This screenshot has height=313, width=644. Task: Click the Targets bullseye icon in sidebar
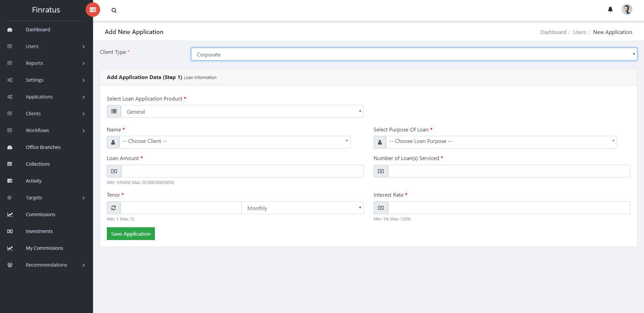coord(10,198)
